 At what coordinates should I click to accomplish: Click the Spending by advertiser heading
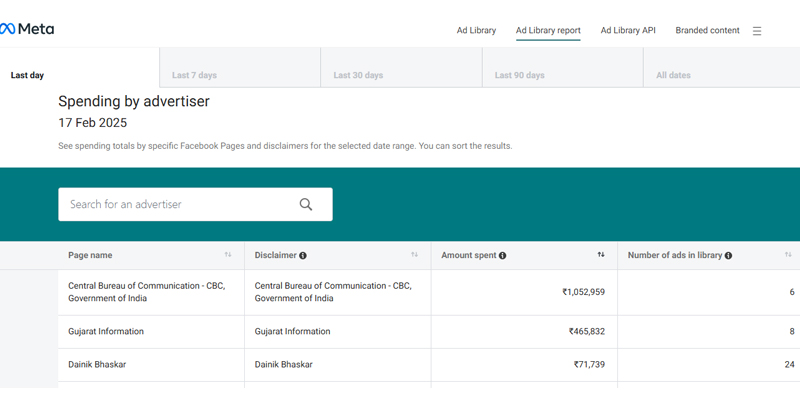point(134,102)
